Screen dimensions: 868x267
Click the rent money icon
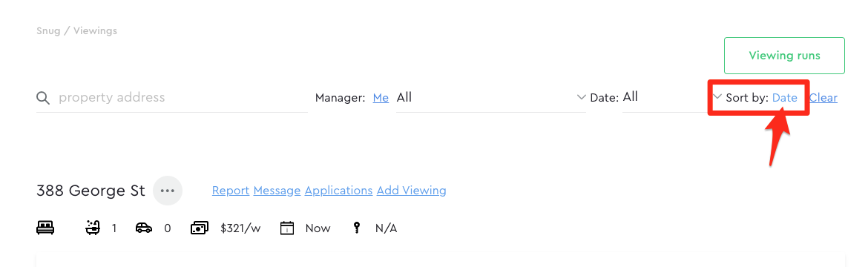[200, 228]
